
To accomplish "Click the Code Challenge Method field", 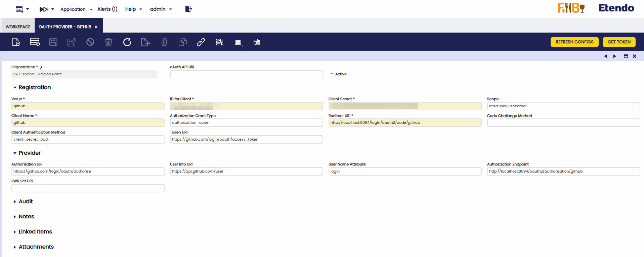I will click(564, 122).
